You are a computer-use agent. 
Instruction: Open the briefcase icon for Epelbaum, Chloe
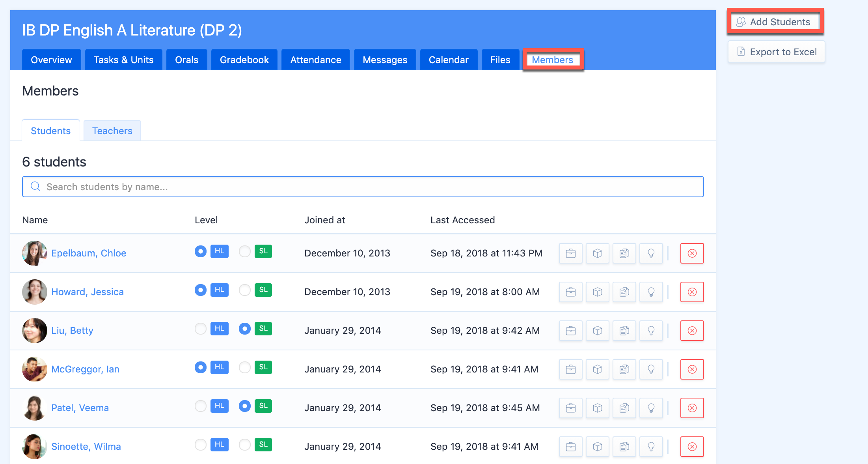pos(570,253)
